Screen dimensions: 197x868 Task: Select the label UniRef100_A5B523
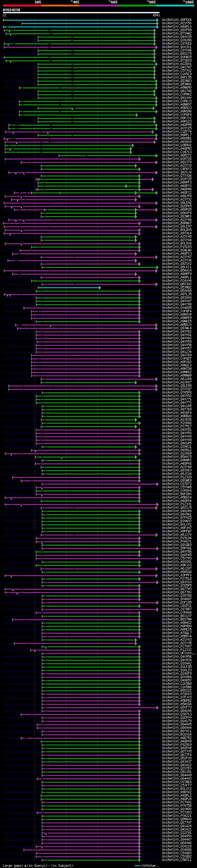177,108
